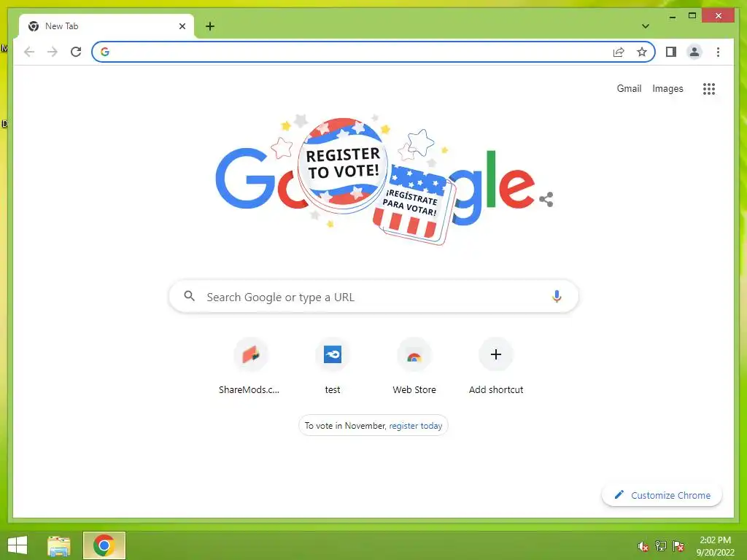Click the muted volume tray icon
This screenshot has width=747, height=560.
click(x=643, y=546)
